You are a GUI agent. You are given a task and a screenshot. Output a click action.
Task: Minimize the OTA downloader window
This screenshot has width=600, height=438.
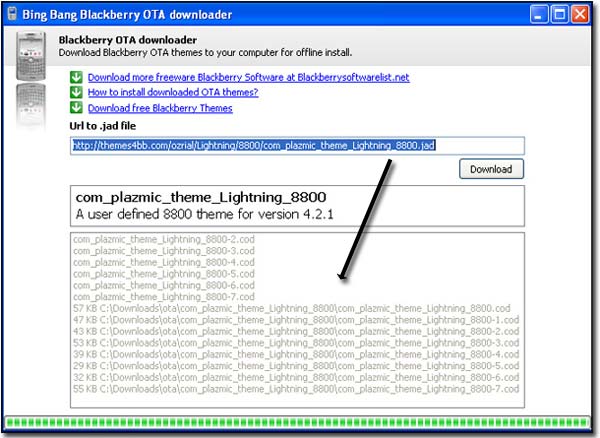(539, 14)
